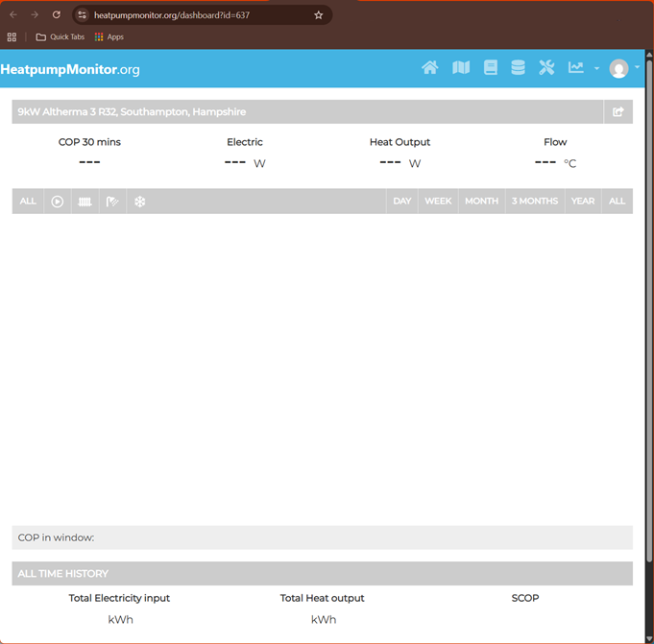Switch chart period to WEEK
The height and width of the screenshot is (644, 654).
click(438, 202)
